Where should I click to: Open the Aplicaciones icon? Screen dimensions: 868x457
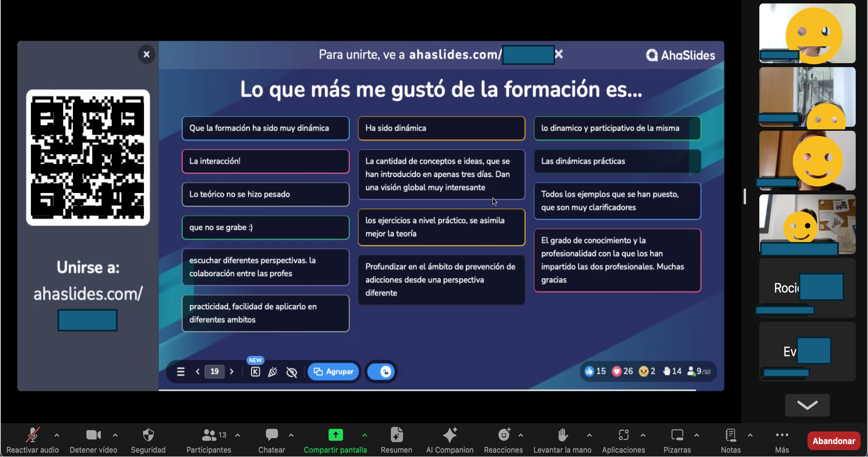coord(624,435)
